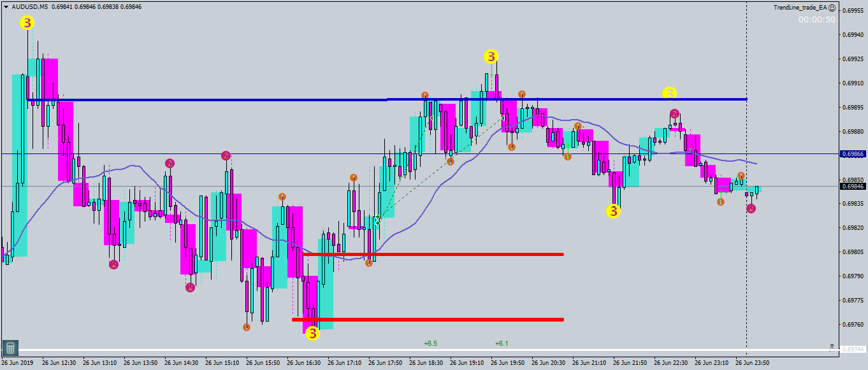Image resolution: width=868 pixels, height=370 pixels.
Task: Select the faded yellow marker on the blue line
Action: [669, 93]
